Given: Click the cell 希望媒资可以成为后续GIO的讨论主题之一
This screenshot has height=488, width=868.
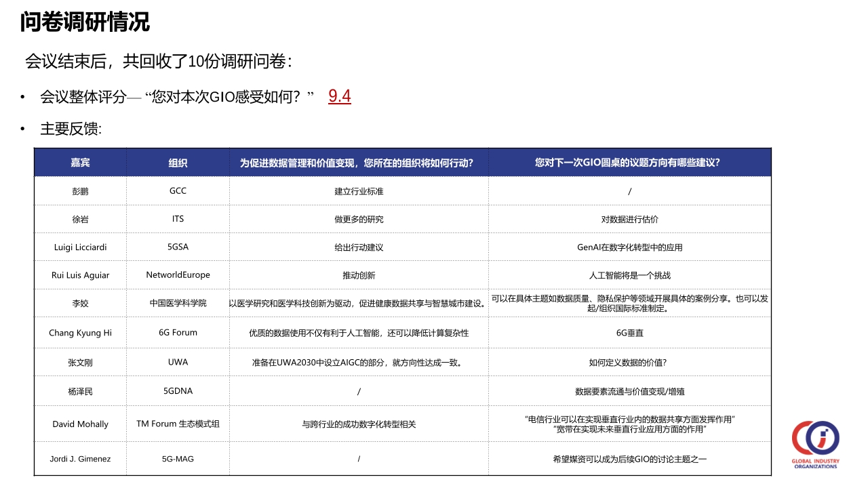Looking at the screenshot, I should [629, 459].
